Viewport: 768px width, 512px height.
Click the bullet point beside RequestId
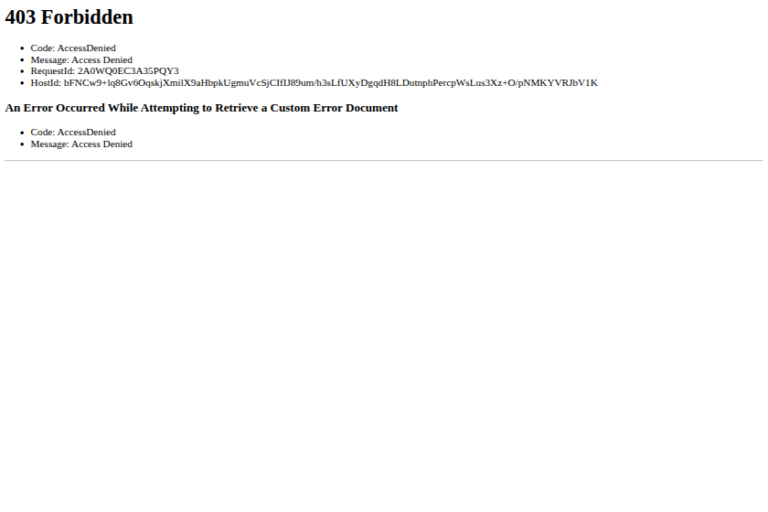[x=22, y=72]
